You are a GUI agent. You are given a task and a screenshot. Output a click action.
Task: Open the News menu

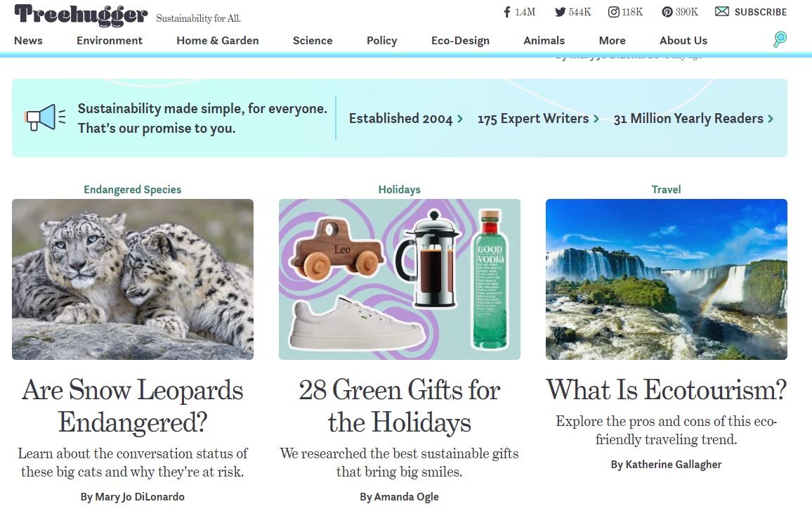[28, 41]
